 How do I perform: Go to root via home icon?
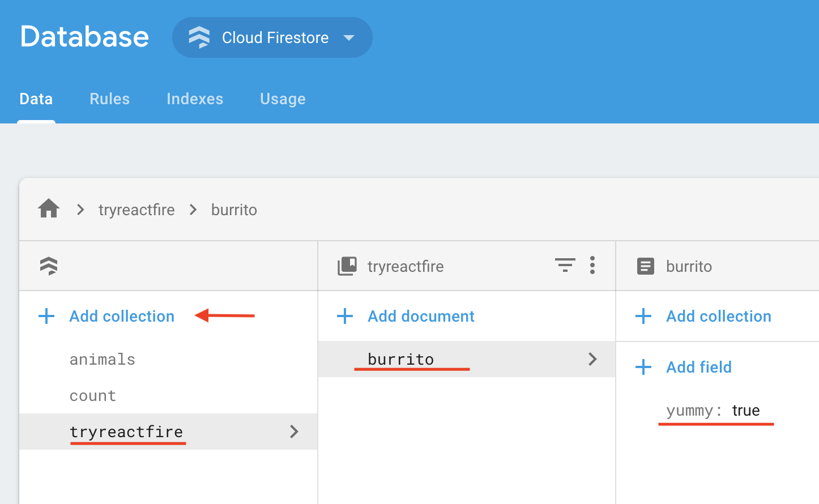pos(49,209)
